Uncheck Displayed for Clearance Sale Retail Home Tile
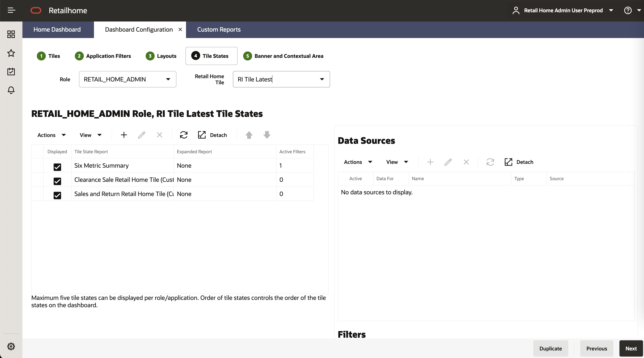Screen dimensions: 644x358 [57, 181]
